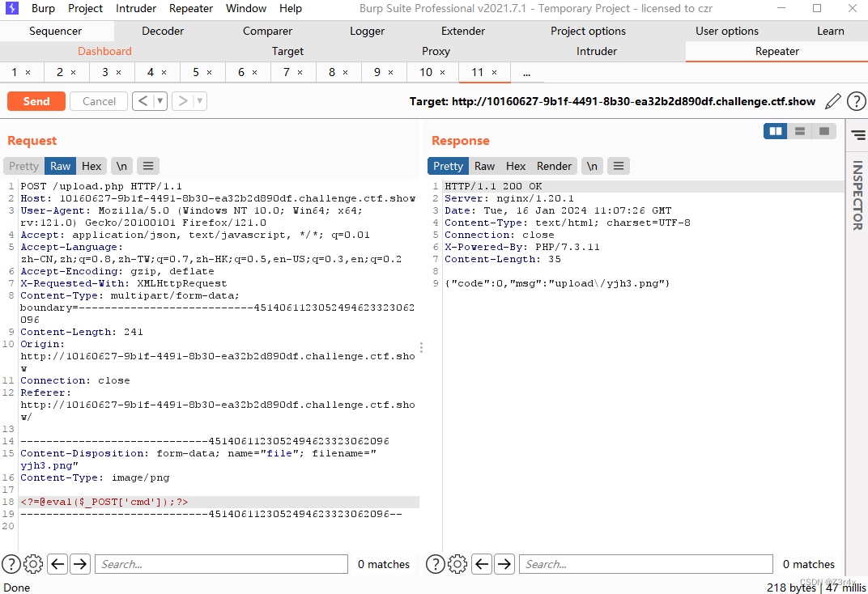The image size is (868, 594).
Task: Switch to the Proxy tab
Action: tap(436, 51)
